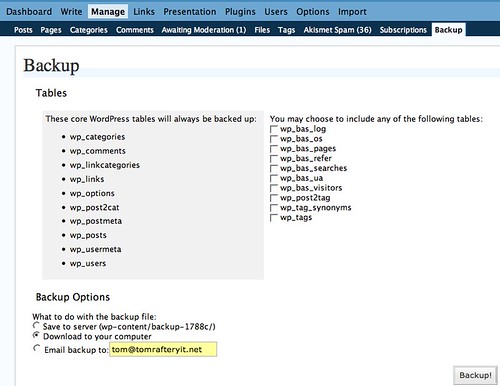This screenshot has width=500, height=386.
Task: Click the Tables section heading
Action: click(51, 93)
